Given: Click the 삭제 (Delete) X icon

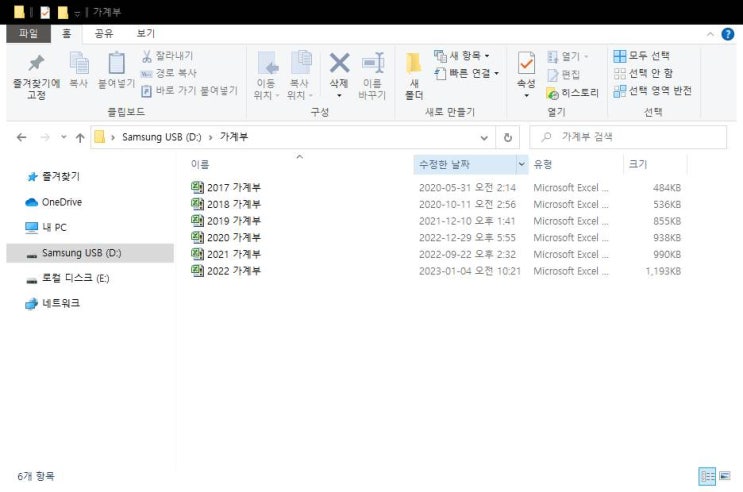Looking at the screenshot, I should [x=339, y=63].
